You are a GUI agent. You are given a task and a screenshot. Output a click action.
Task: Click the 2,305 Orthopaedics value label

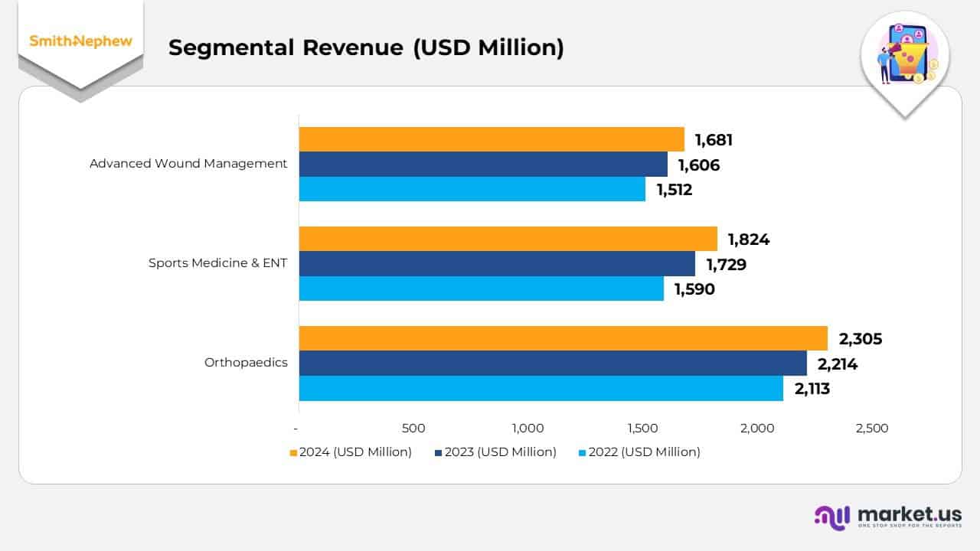point(862,339)
